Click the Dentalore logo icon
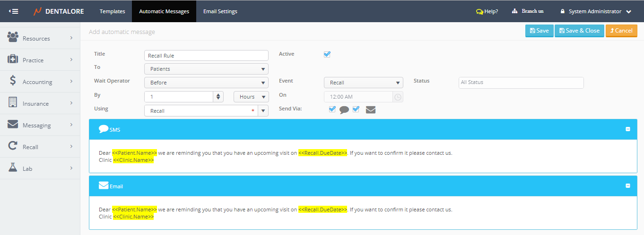Screen dimensions: 644x235 click(37, 11)
